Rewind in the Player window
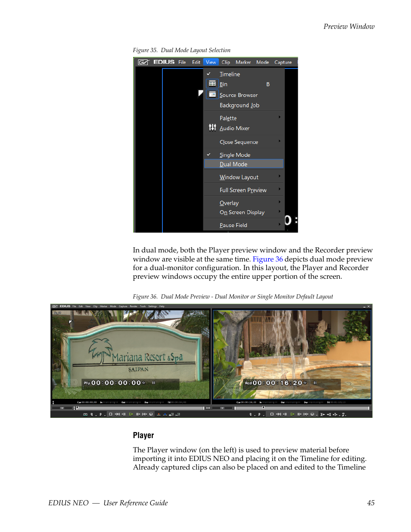Viewport: 411px width, 532px height. point(117,414)
